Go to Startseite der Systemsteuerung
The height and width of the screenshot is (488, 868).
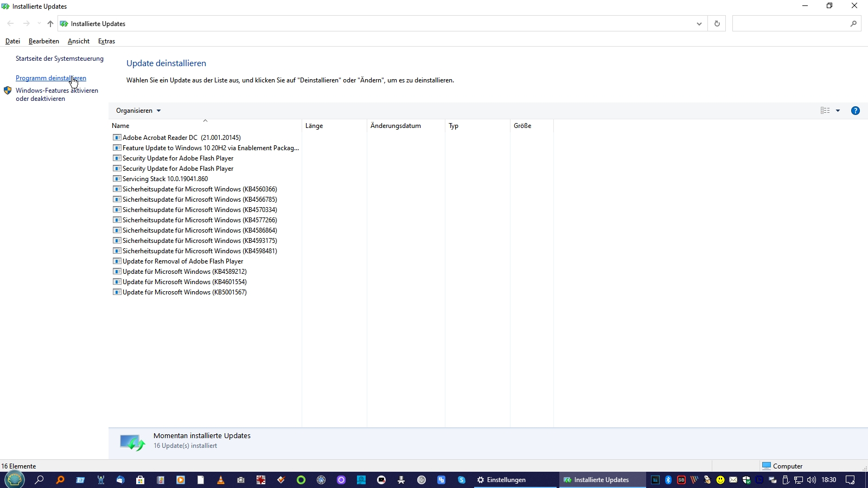(60, 59)
